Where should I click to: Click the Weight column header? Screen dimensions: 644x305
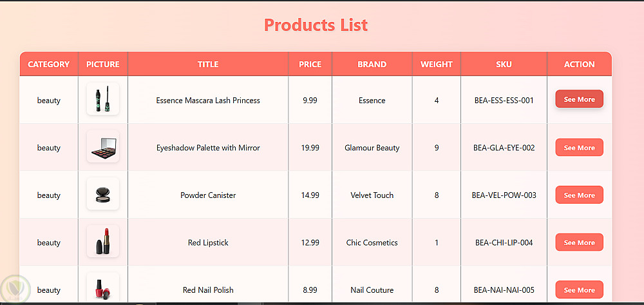437,64
